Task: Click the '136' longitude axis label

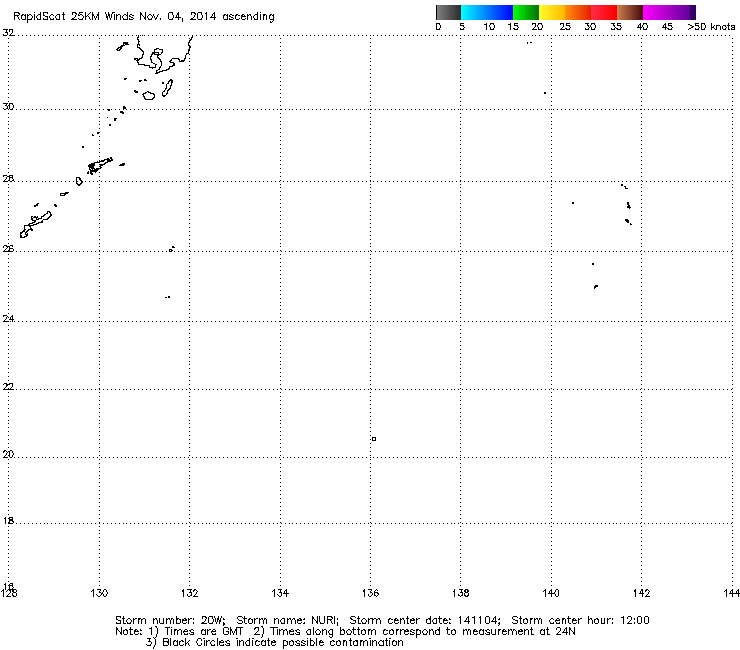Action: tap(370, 593)
